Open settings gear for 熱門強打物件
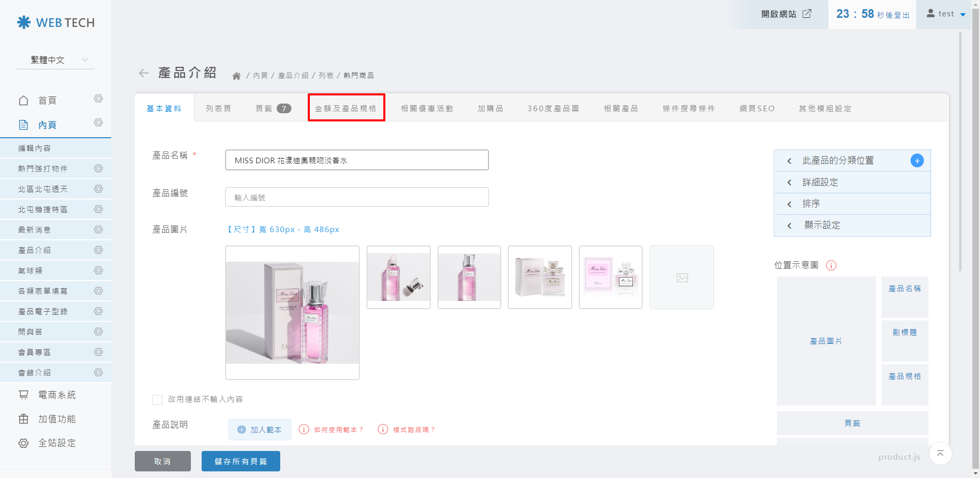The height and width of the screenshot is (478, 980). tap(99, 168)
